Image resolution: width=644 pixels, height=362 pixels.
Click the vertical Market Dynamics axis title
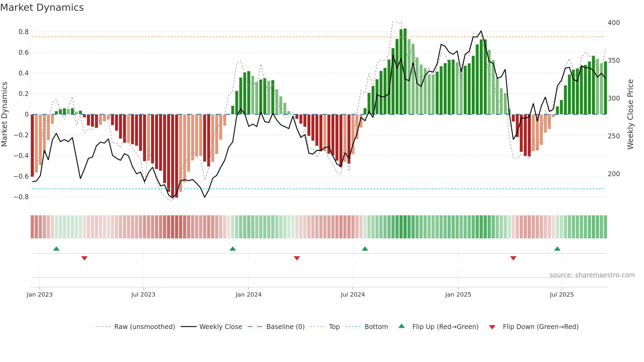click(4, 114)
